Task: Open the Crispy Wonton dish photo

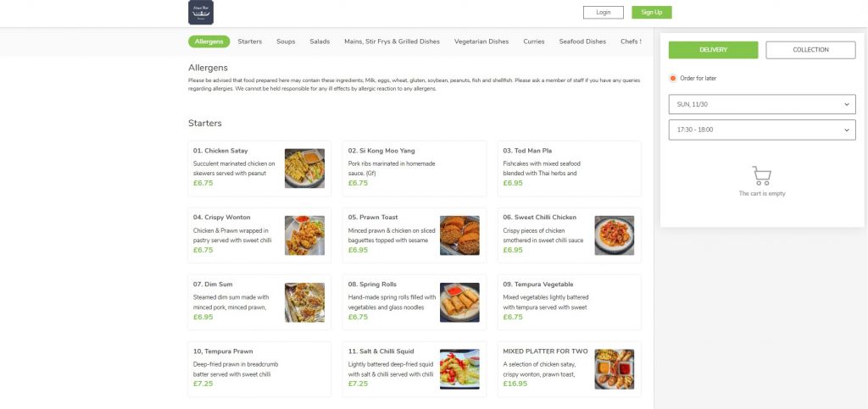Action: coord(304,235)
